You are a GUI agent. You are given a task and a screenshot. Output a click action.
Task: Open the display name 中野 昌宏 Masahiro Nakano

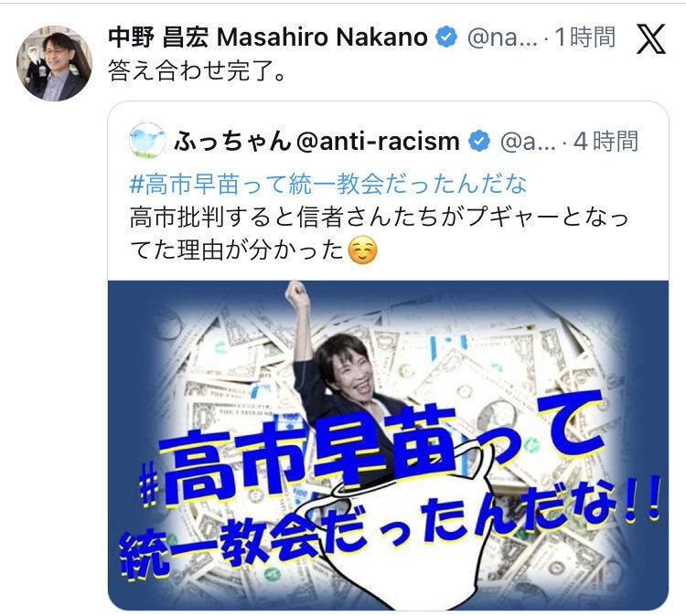point(268,37)
